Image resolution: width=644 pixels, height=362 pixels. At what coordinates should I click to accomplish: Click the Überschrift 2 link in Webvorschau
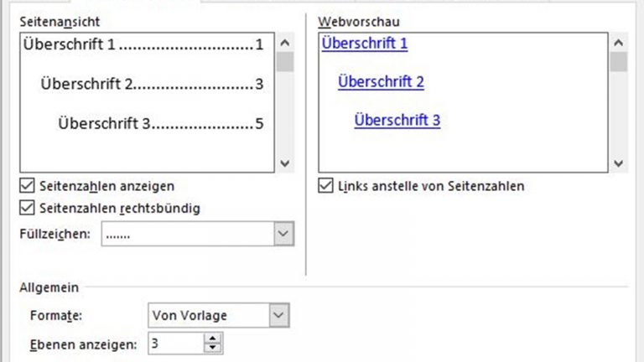point(381,81)
